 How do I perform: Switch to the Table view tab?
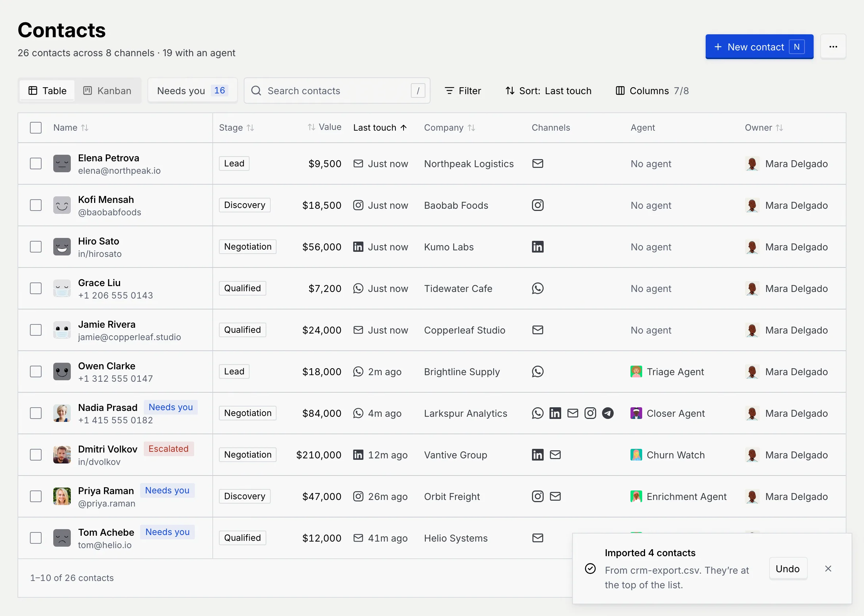coord(47,91)
